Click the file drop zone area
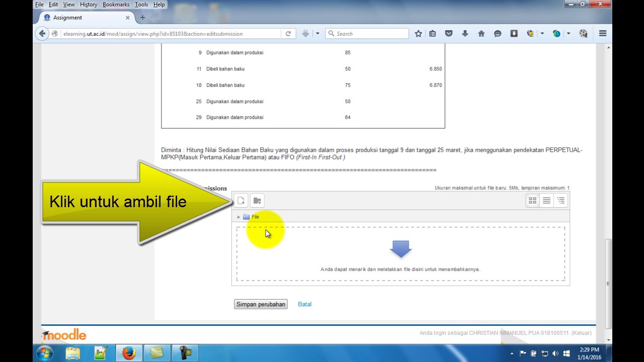Viewport: 644px width, 362px height. pos(400,254)
